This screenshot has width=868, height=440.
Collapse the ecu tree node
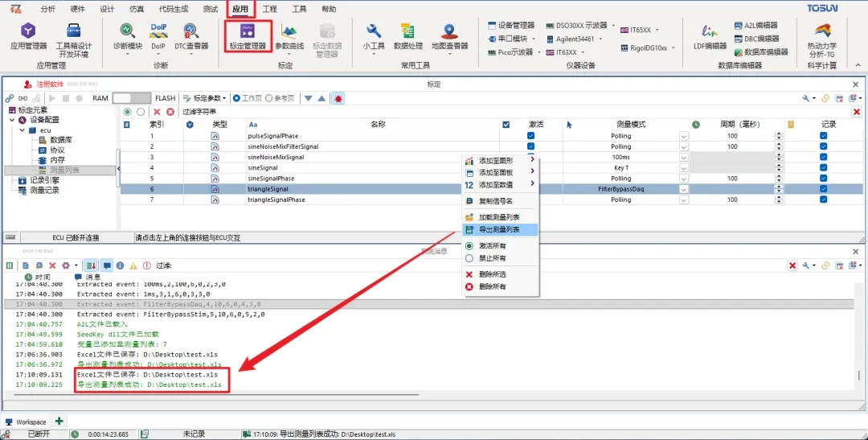[22, 130]
